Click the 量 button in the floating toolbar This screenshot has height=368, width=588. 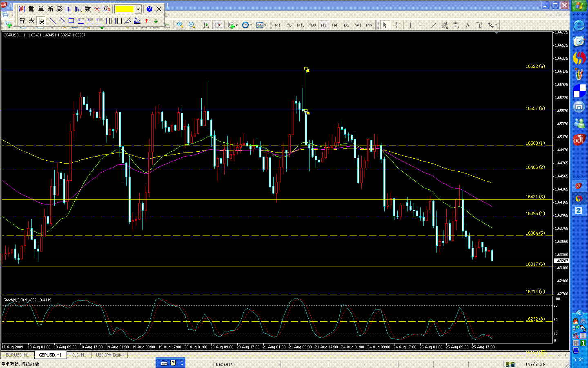[31, 9]
